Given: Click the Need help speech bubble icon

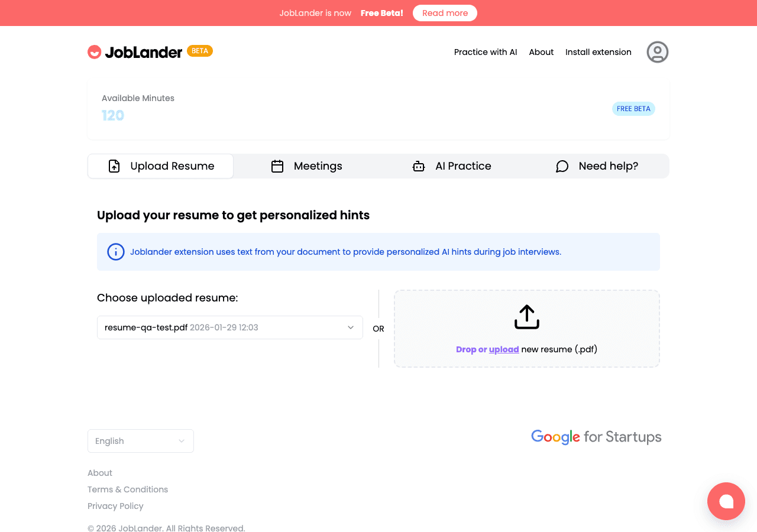Looking at the screenshot, I should click(562, 166).
